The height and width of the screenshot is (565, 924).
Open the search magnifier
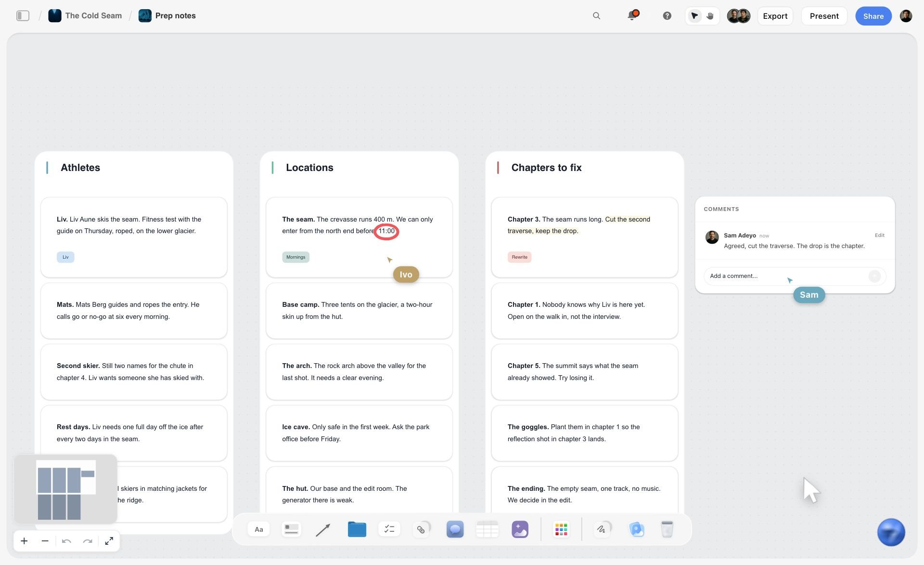596,16
